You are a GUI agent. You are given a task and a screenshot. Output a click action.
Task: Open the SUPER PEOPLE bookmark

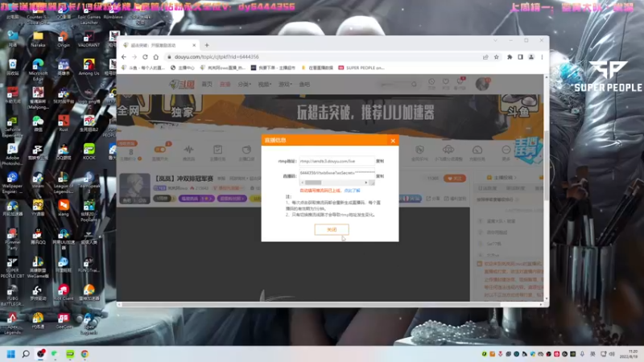(361, 68)
